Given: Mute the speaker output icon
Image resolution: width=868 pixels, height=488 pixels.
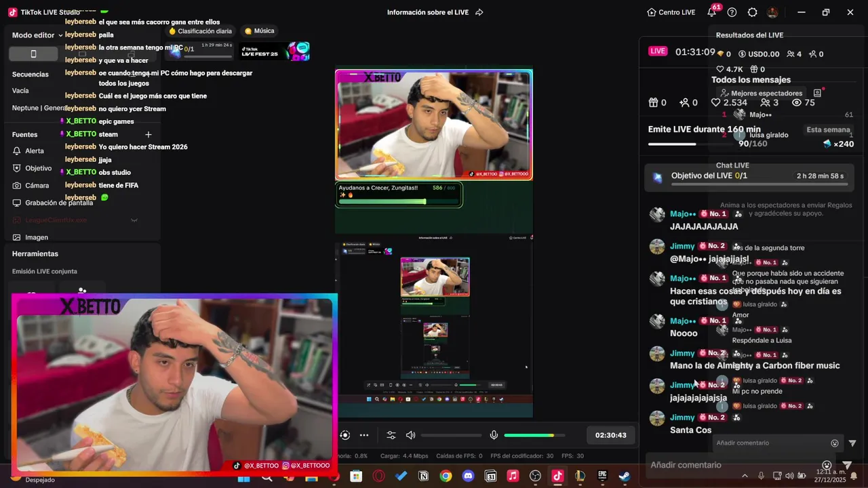Looking at the screenshot, I should [x=410, y=435].
